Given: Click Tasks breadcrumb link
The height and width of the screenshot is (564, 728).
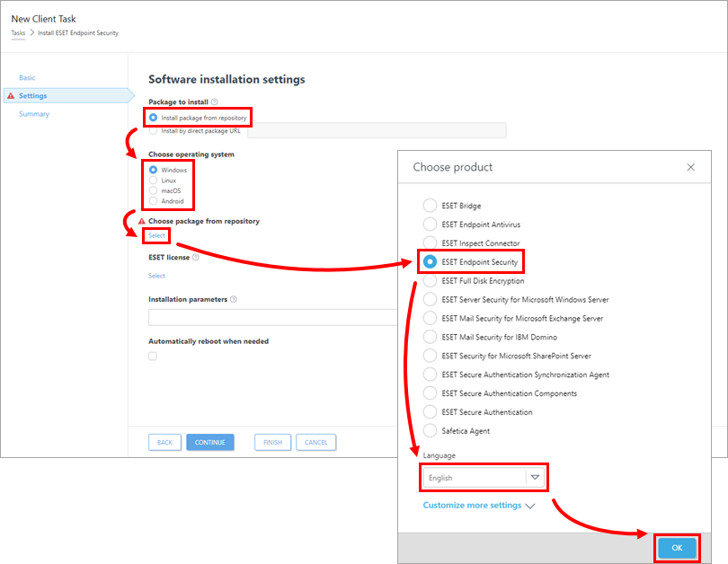Looking at the screenshot, I should [18, 33].
